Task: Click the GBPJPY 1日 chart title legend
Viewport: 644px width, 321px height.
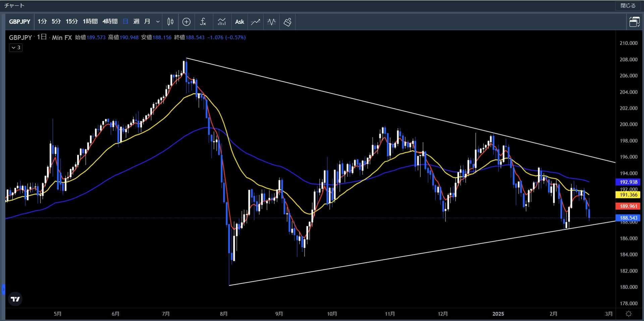Action: [40, 38]
